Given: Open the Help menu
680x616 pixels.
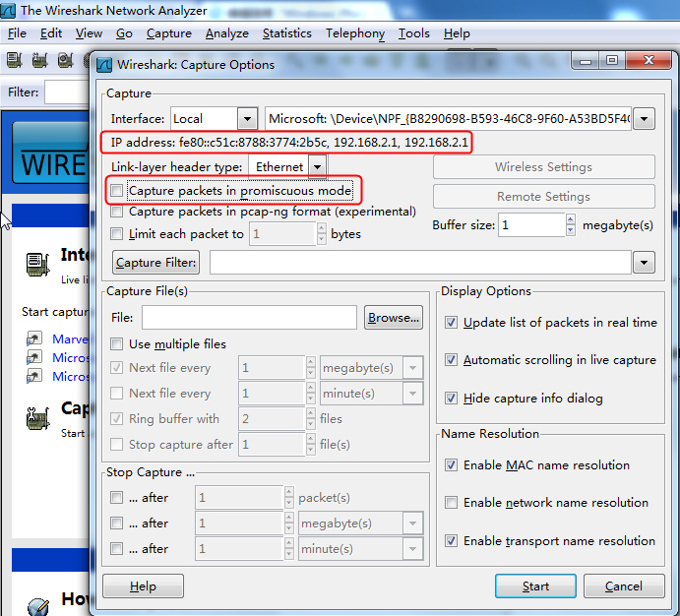Looking at the screenshot, I should (x=457, y=33).
